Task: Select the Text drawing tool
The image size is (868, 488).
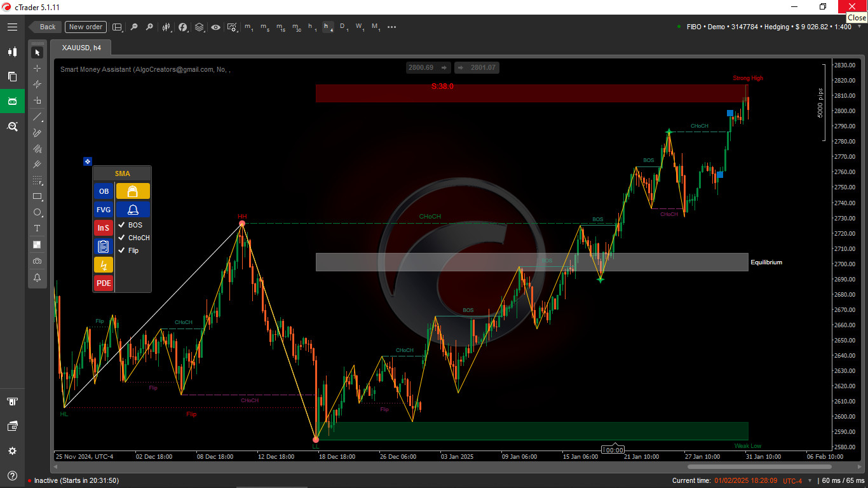Action: click(x=37, y=227)
